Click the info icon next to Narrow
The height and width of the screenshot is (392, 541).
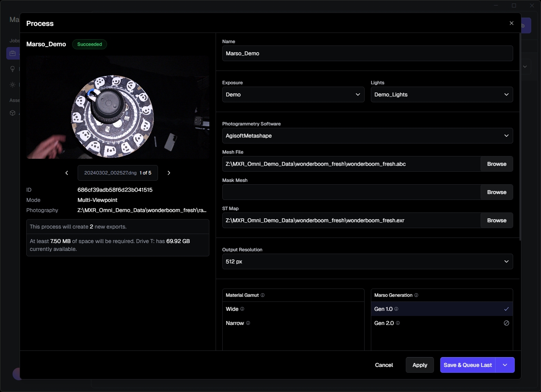tap(248, 323)
